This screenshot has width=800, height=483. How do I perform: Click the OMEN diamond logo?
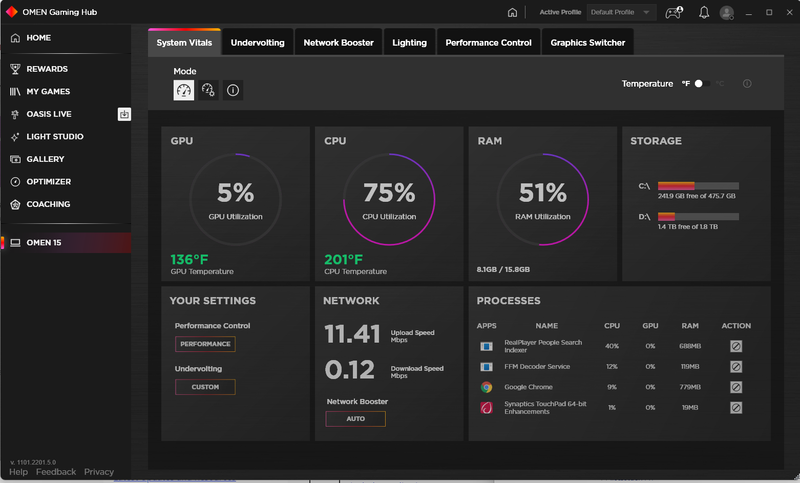point(11,12)
